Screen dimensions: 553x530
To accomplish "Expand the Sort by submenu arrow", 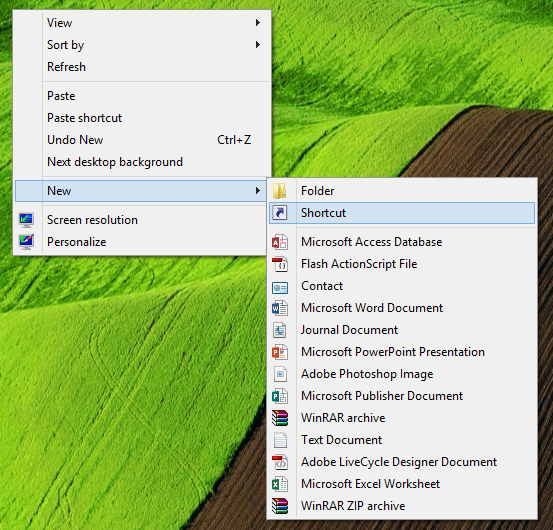I will click(258, 45).
